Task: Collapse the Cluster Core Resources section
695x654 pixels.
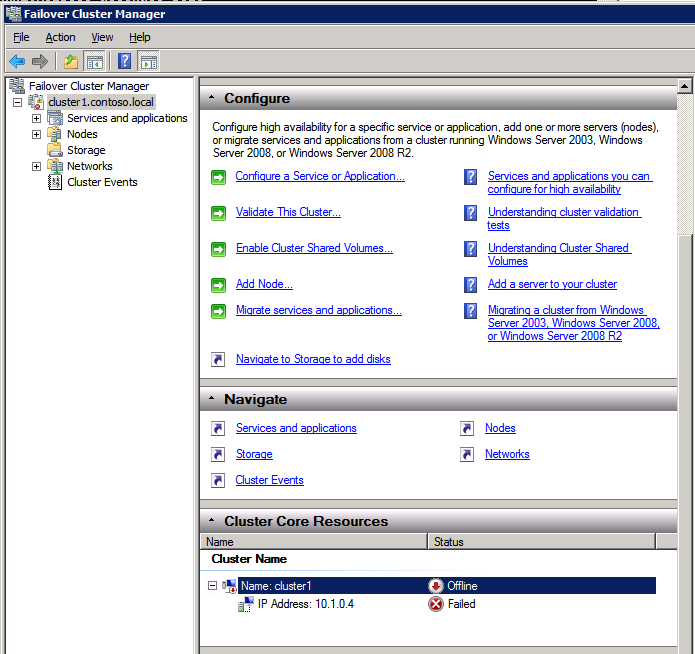Action: pyautogui.click(x=211, y=521)
